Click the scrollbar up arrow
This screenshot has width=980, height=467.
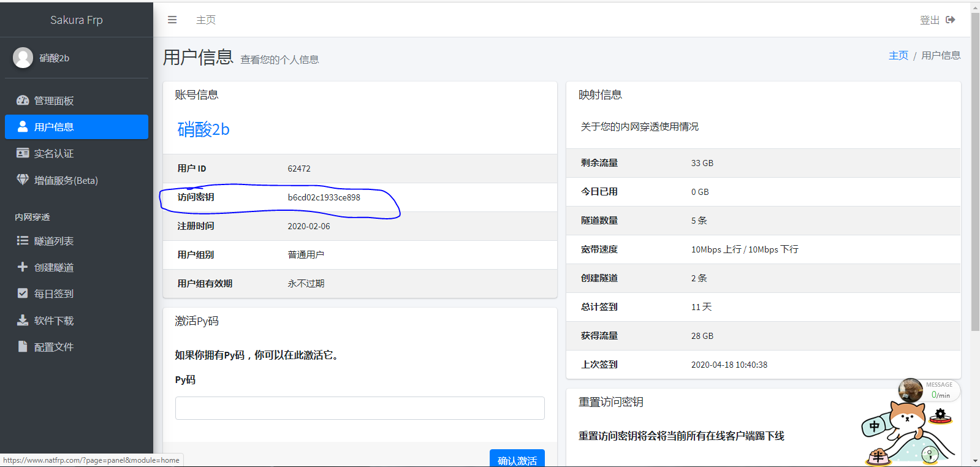(x=975, y=7)
